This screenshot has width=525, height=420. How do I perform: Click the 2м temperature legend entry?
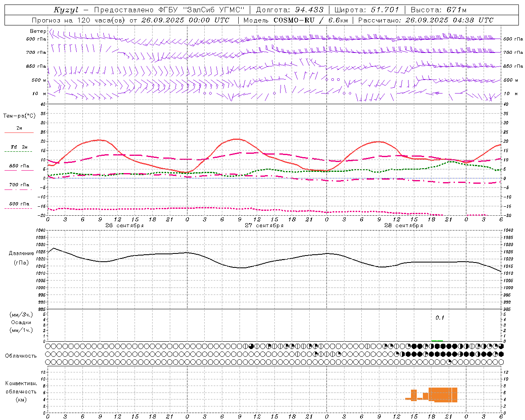[x=19, y=128]
